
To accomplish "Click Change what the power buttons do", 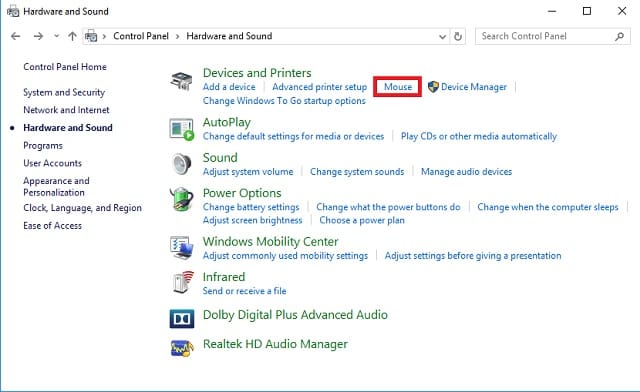I will coord(388,207).
